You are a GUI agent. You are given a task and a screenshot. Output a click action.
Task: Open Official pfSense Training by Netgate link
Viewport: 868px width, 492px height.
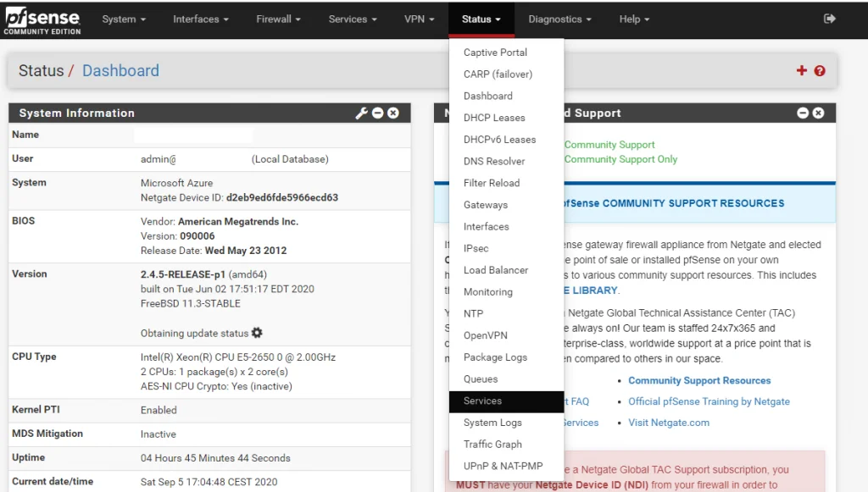[x=709, y=401]
